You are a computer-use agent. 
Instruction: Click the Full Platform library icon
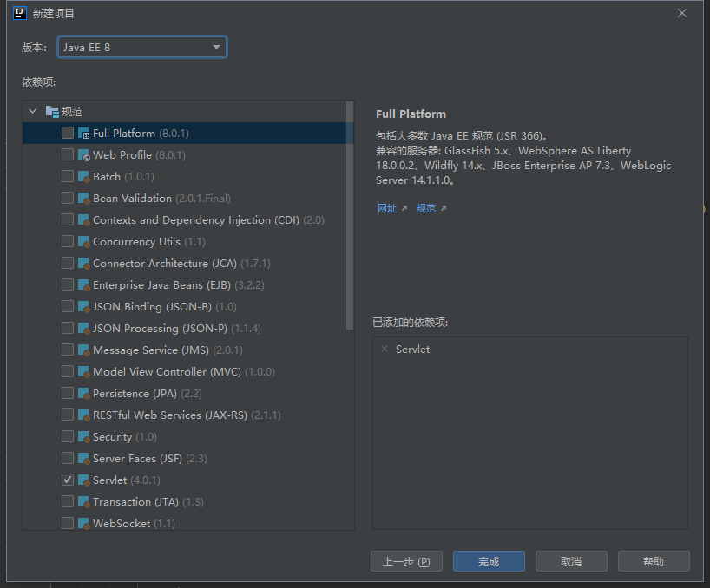point(83,133)
